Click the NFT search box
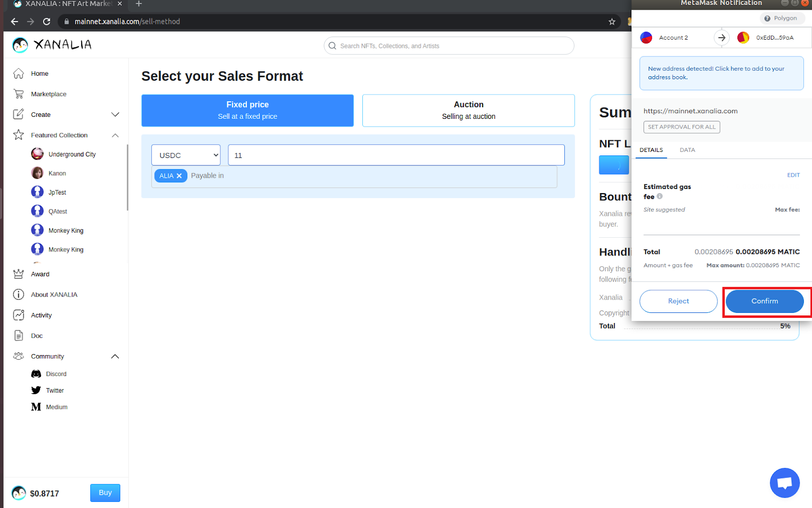812x508 pixels. coord(449,46)
